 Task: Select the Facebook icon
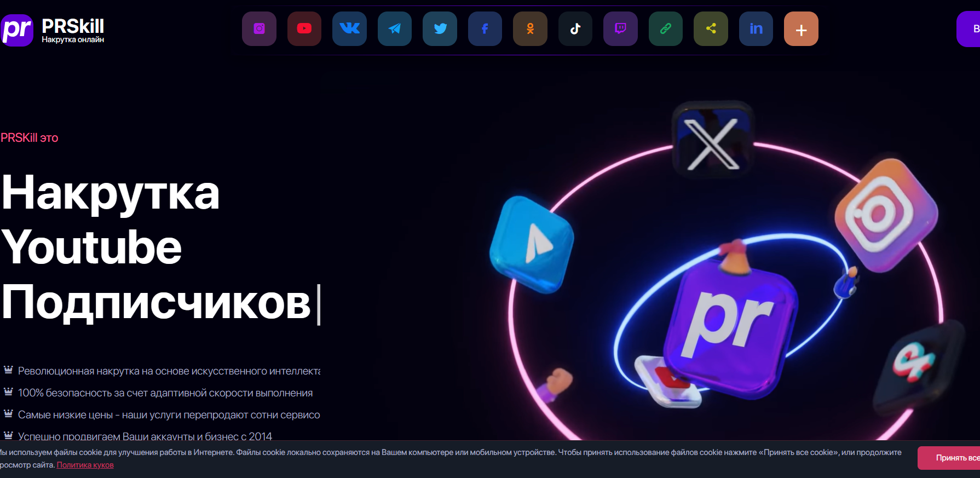pos(485,28)
